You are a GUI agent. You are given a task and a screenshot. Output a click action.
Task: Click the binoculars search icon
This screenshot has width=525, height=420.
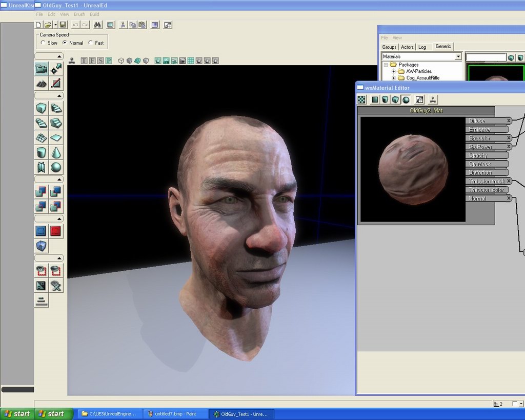click(x=97, y=25)
